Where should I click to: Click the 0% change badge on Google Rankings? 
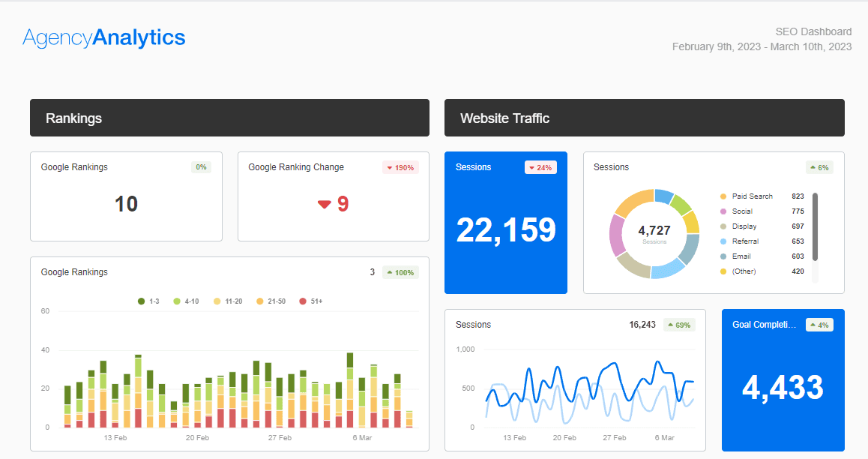tap(201, 167)
